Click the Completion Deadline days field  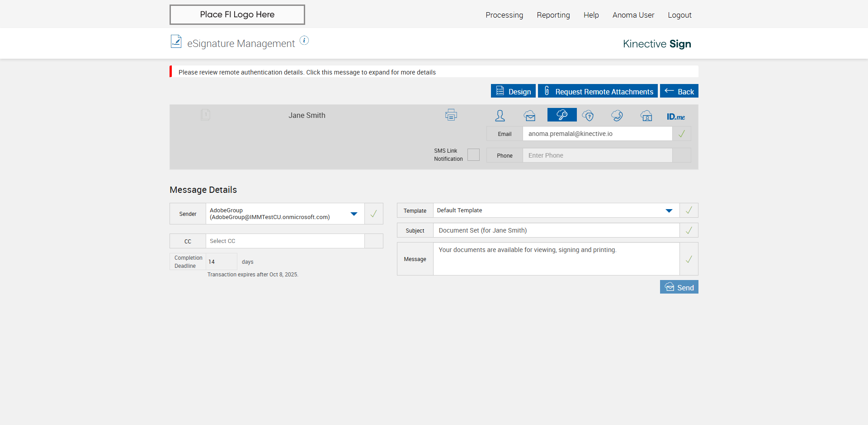tap(222, 262)
